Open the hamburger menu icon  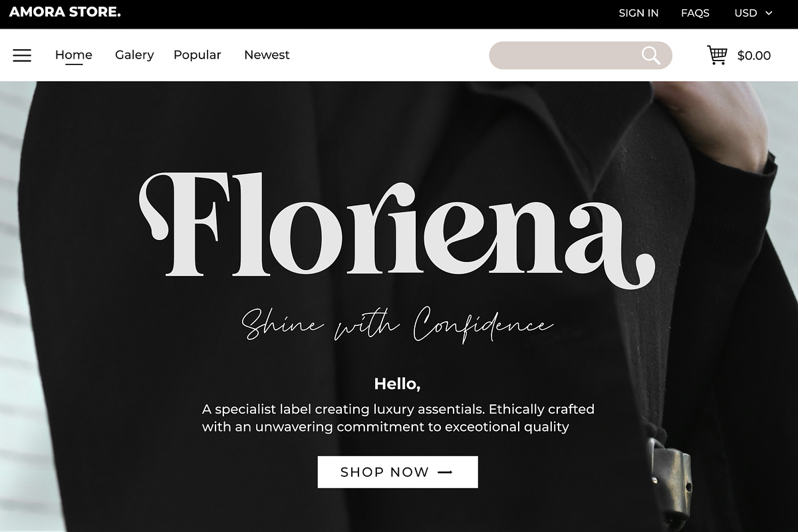(22, 55)
